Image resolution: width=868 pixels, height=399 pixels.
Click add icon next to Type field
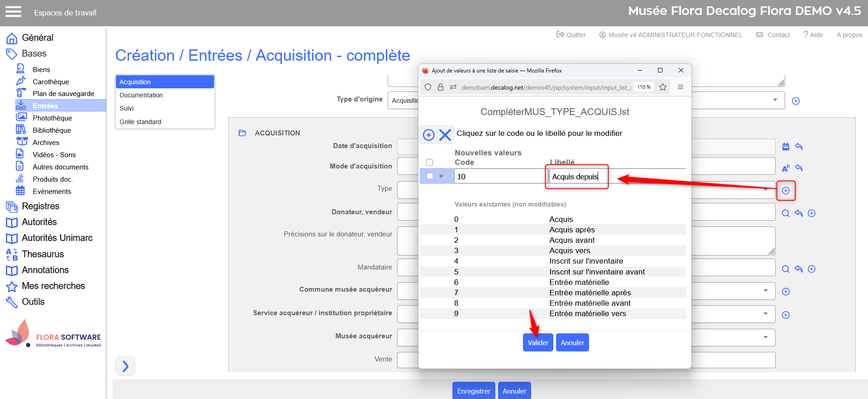(x=786, y=191)
